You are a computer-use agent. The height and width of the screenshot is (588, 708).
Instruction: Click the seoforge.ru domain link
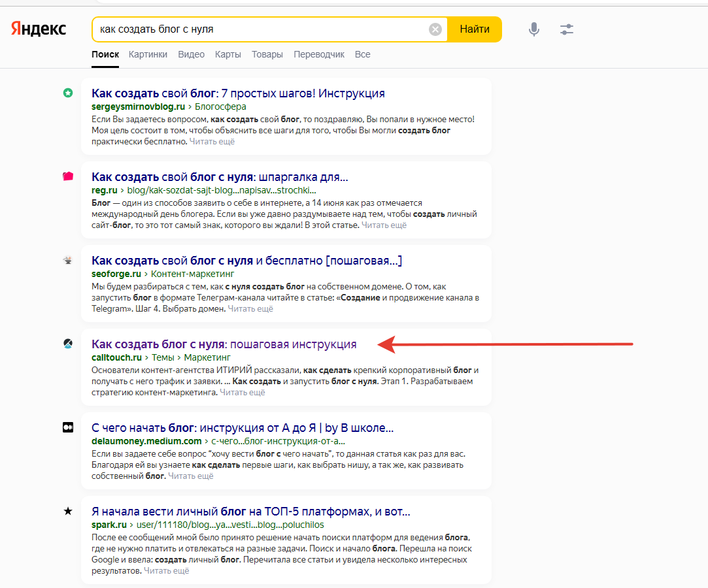pyautogui.click(x=116, y=274)
